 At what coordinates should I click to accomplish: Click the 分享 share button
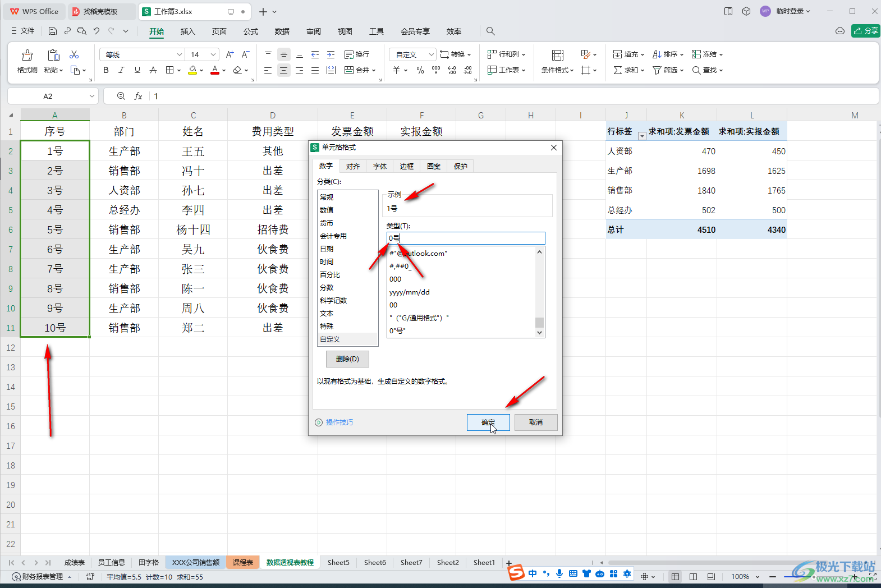tap(865, 31)
